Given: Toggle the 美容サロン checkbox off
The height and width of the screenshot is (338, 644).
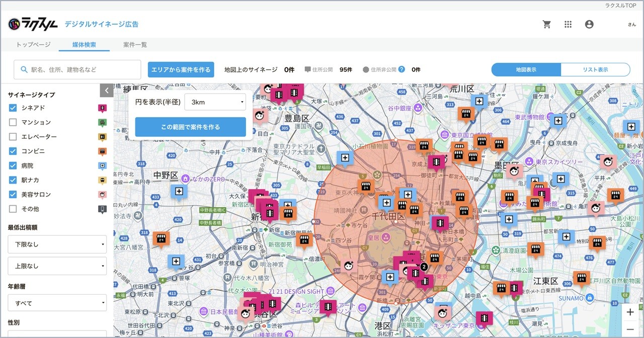Looking at the screenshot, I should click(x=13, y=194).
